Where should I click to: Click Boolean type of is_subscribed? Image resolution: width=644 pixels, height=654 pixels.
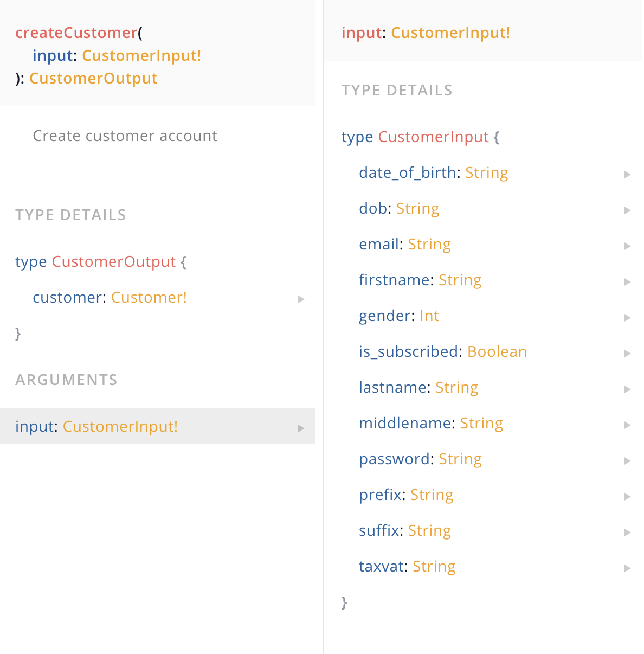[497, 351]
